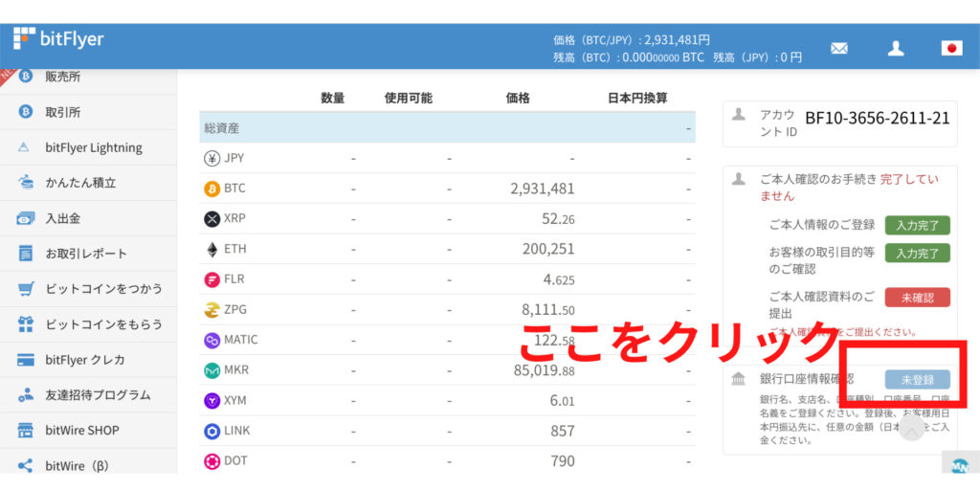Viewport: 980px width, 490px height.
Task: Click the LINK coin icon
Action: [212, 431]
